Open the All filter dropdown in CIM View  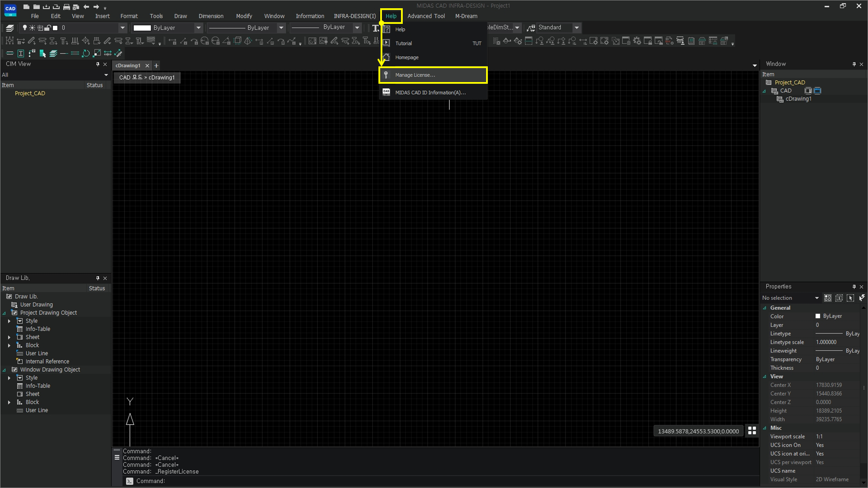tap(106, 75)
